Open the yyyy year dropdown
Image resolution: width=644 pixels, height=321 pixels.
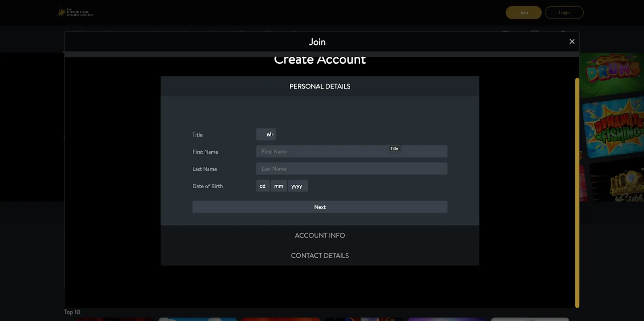(x=298, y=186)
